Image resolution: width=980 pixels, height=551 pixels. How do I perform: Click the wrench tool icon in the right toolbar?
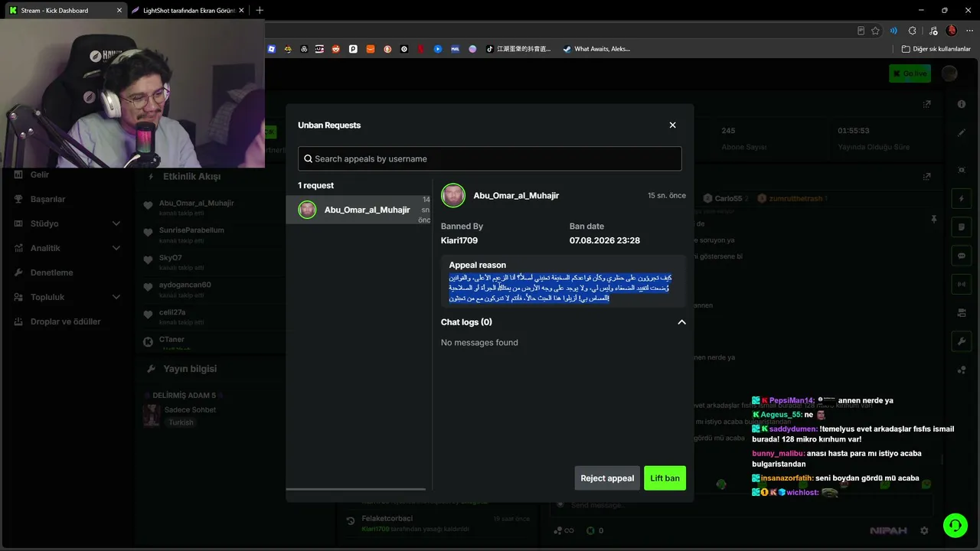coord(962,341)
